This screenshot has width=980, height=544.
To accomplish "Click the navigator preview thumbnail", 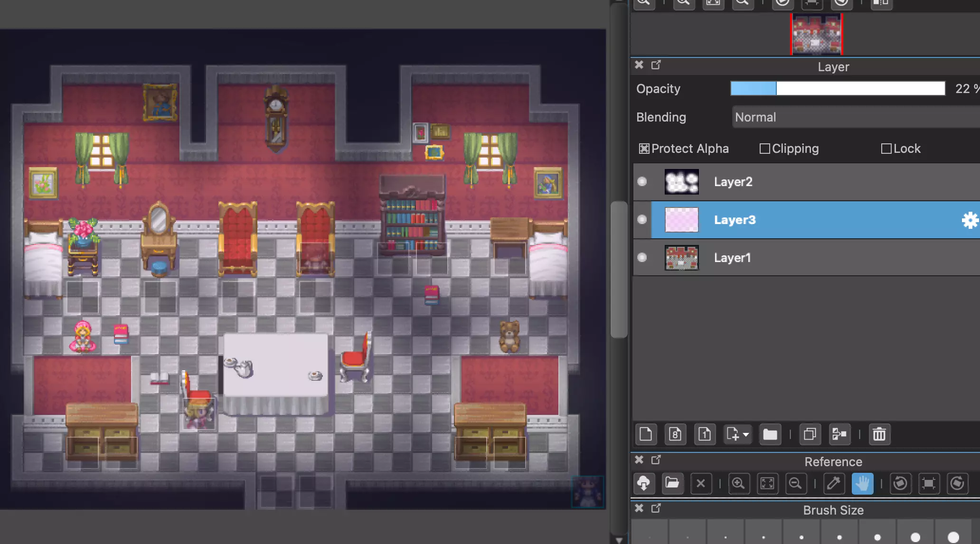I will pos(816,34).
